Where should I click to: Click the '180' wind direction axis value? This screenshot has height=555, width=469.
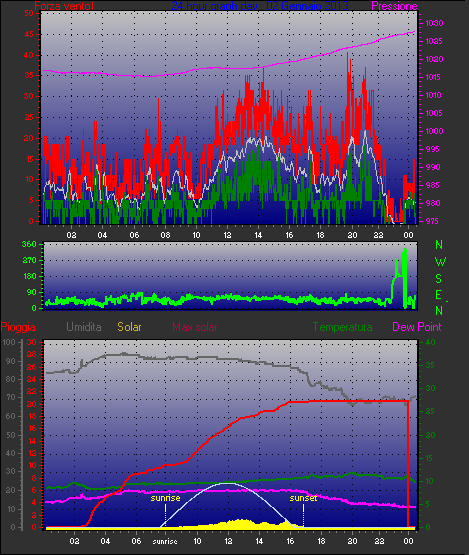pyautogui.click(x=30, y=276)
